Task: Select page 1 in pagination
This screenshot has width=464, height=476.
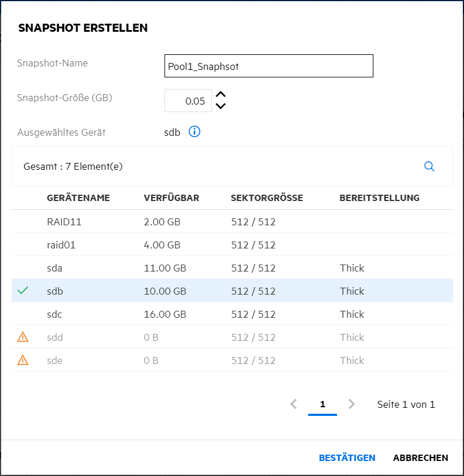Action: 323,404
